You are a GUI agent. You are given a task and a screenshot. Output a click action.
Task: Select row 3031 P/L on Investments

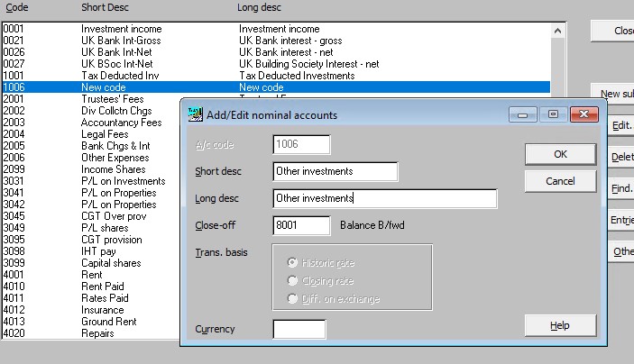point(91,181)
